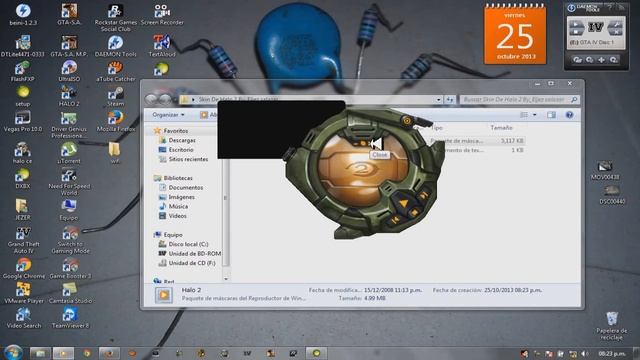
Task: Launch VMware Player shortcut
Action: (23, 293)
